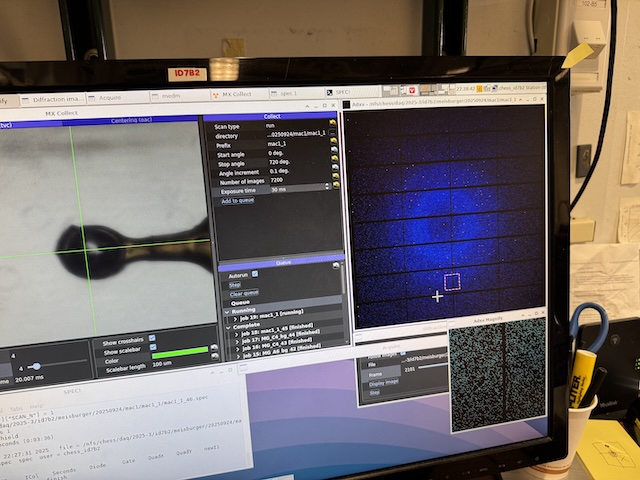Expand job 19: mac1_1 (running)
The image size is (640, 480).
(x=236, y=319)
